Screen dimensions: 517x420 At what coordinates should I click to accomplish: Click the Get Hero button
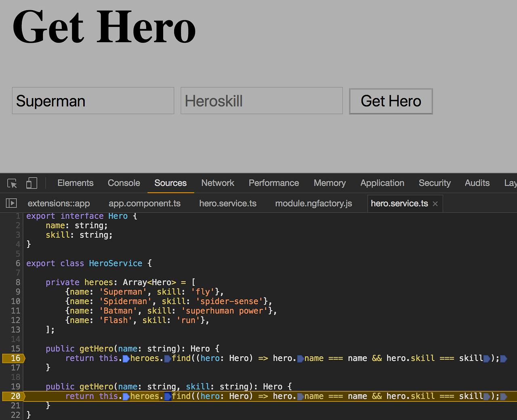pos(390,101)
